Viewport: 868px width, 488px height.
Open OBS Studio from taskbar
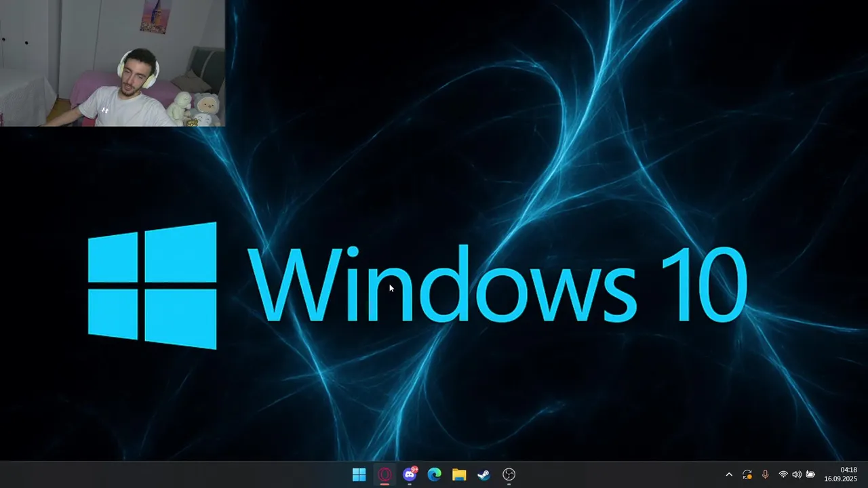(509, 474)
